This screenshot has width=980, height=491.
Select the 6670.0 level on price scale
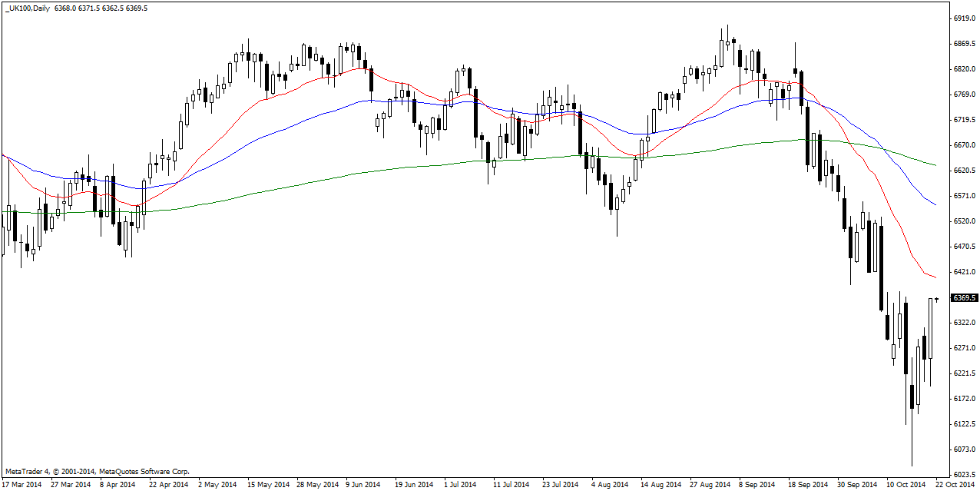[964, 144]
